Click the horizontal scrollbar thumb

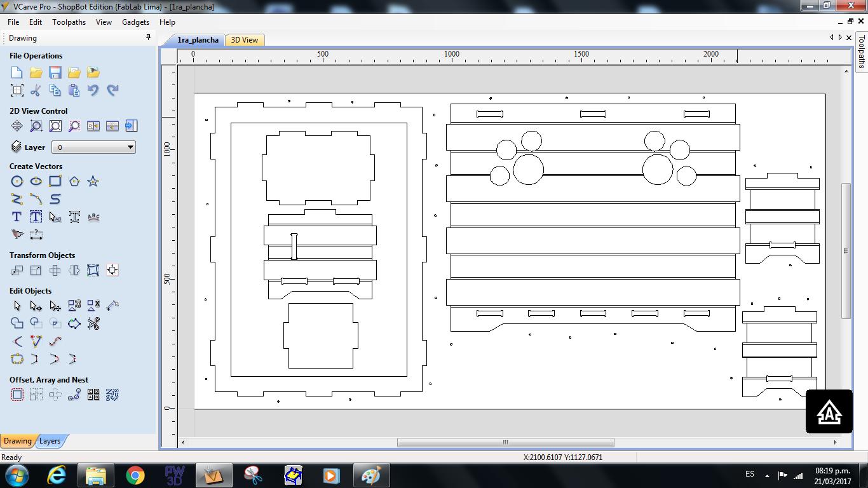[x=506, y=442]
